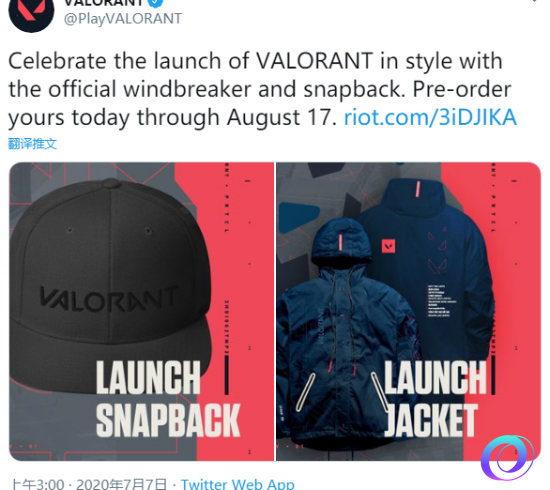Screen dimensions: 550x490
Task: Open the VALORANT profile avatar
Action: pyautogui.click(x=31, y=12)
